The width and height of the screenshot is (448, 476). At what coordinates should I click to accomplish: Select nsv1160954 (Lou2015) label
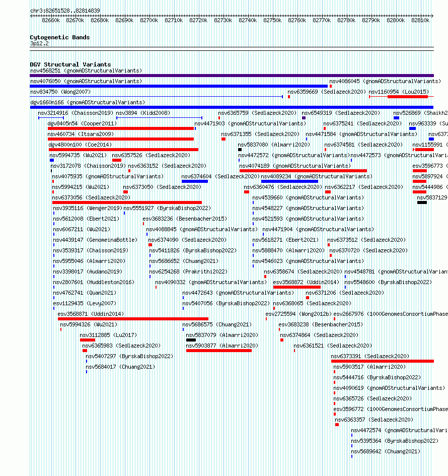399,92
